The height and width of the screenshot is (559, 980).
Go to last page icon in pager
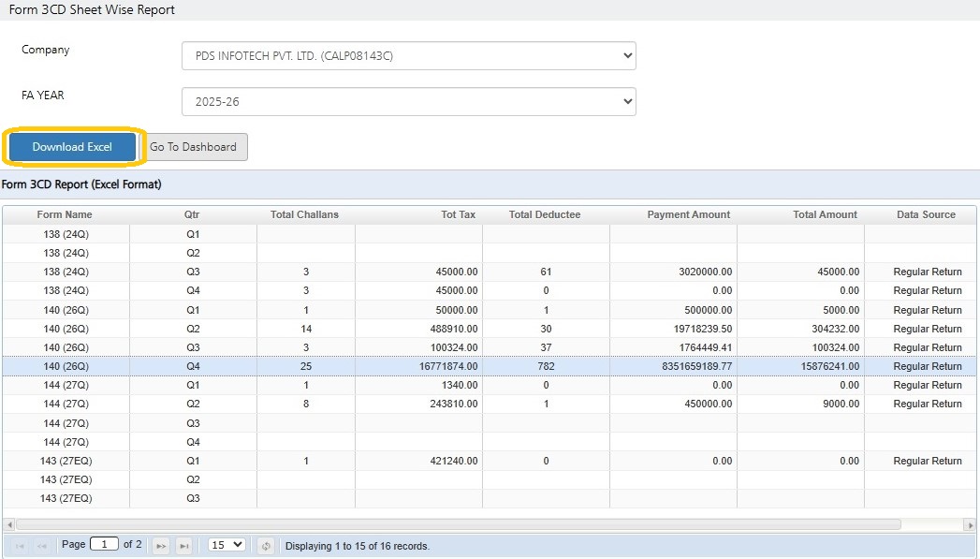pos(183,546)
